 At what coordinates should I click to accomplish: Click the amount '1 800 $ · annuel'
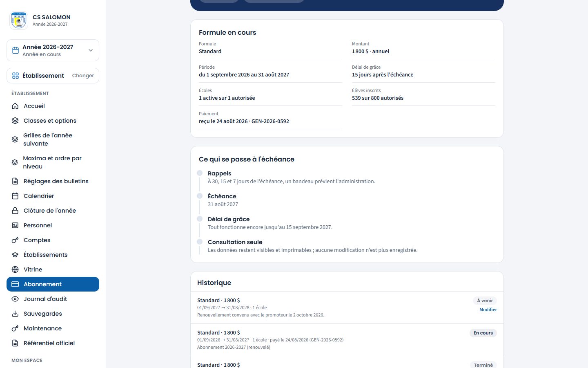pyautogui.click(x=370, y=52)
